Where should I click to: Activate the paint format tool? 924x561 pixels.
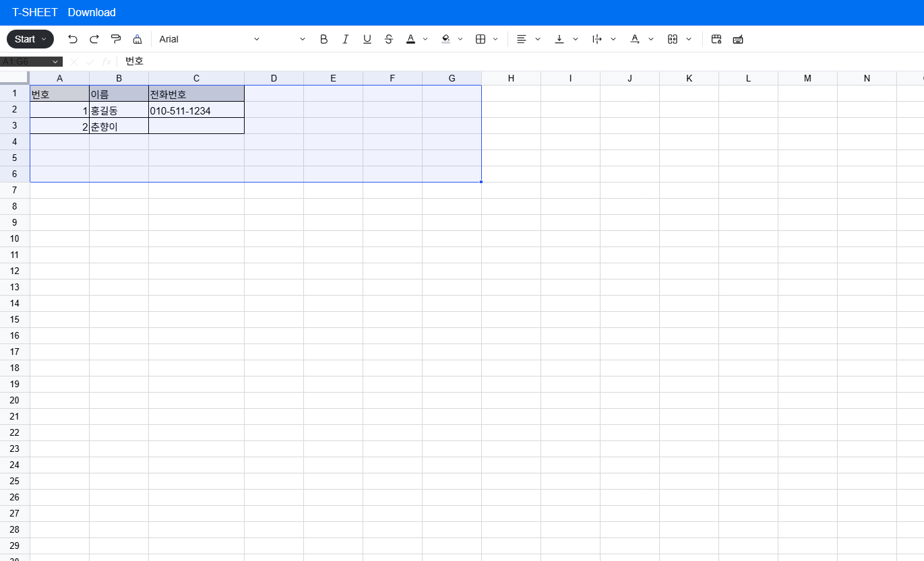click(x=116, y=39)
